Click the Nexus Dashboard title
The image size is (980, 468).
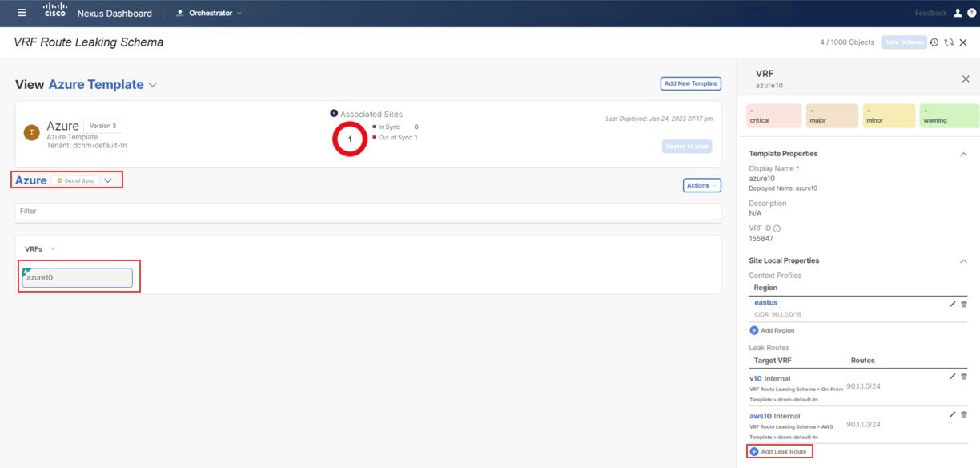(x=114, y=13)
